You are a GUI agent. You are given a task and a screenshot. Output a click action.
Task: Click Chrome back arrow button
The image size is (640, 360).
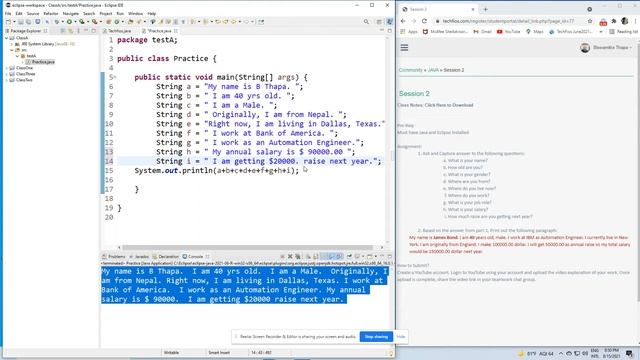[403, 21]
